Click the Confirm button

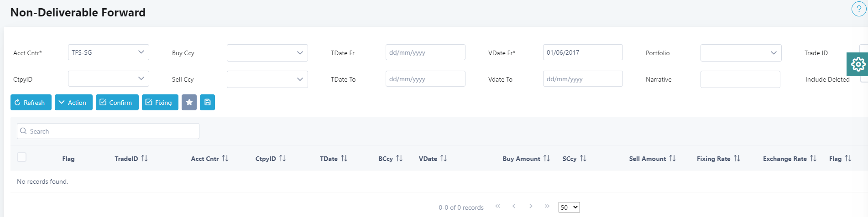pos(117,103)
